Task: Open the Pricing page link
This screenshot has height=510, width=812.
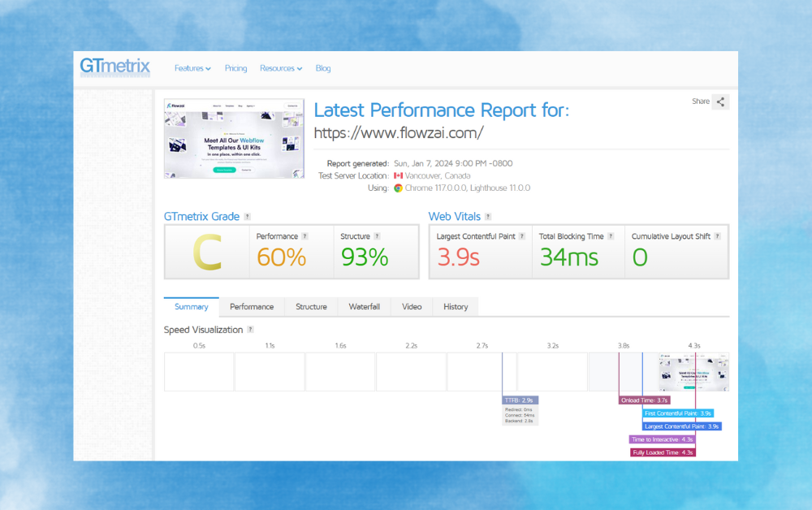Action: coord(235,68)
